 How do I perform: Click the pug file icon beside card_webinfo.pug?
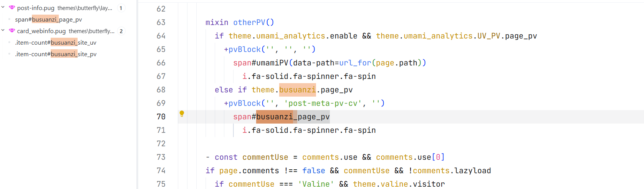(12, 31)
